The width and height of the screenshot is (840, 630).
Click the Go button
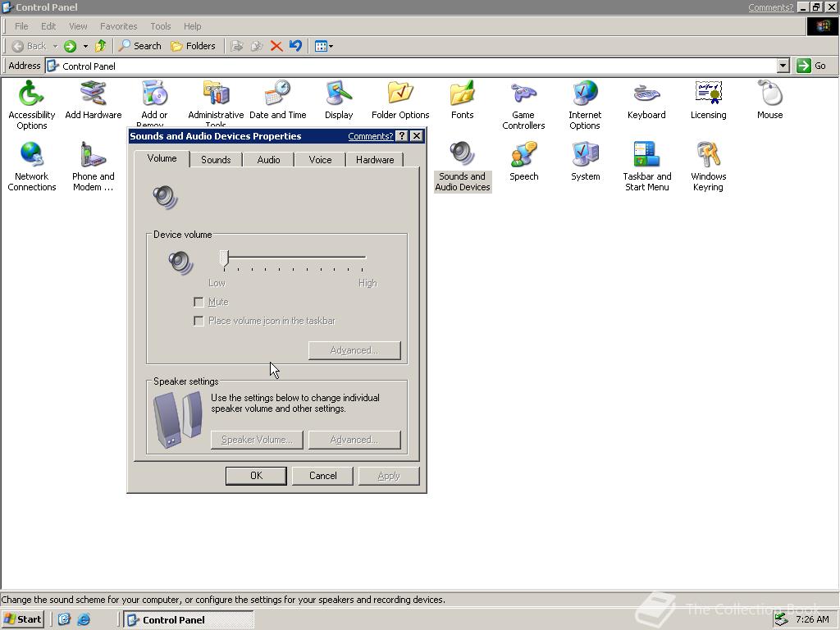811,66
